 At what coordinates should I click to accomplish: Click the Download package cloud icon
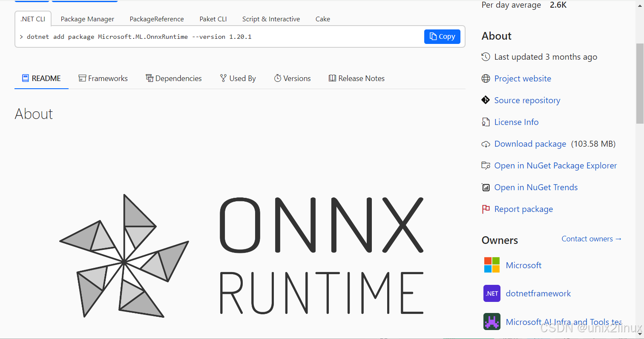pos(486,144)
